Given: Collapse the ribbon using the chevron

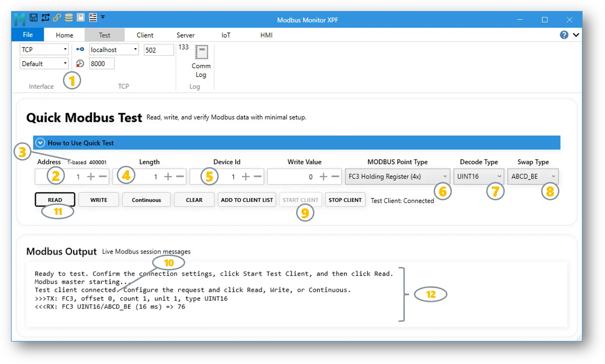Looking at the screenshot, I should [x=576, y=35].
